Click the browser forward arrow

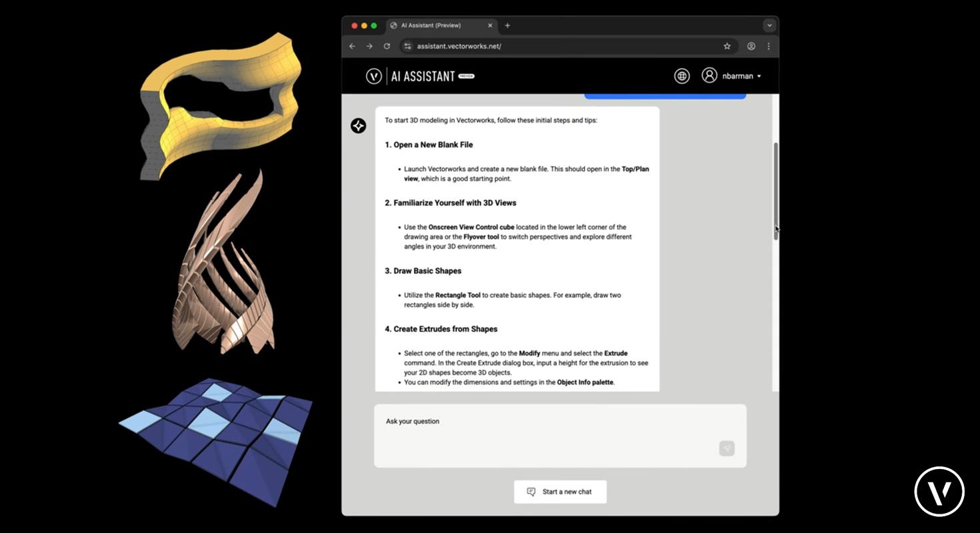pyautogui.click(x=369, y=47)
